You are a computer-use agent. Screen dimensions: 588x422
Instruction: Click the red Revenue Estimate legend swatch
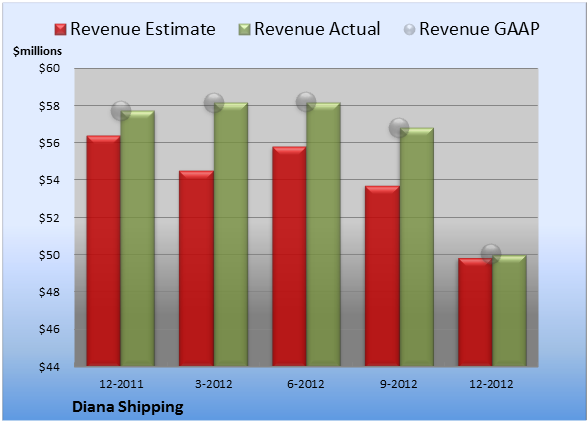pyautogui.click(x=60, y=30)
